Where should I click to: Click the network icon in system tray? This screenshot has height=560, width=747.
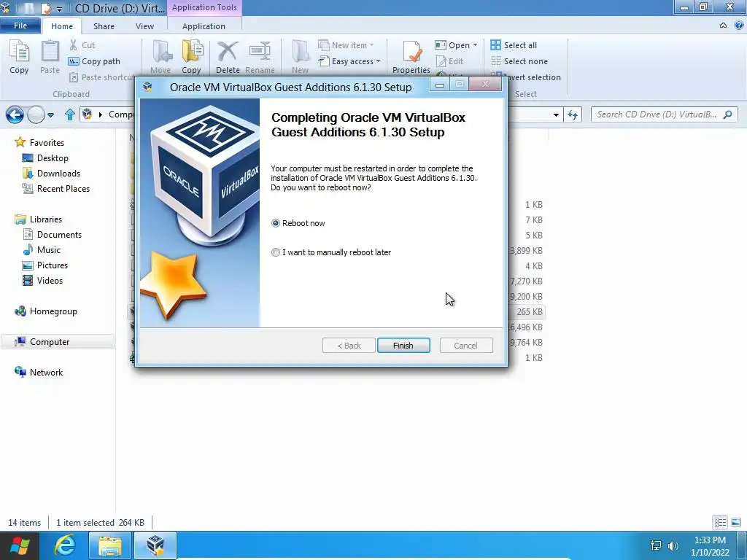coord(656,546)
